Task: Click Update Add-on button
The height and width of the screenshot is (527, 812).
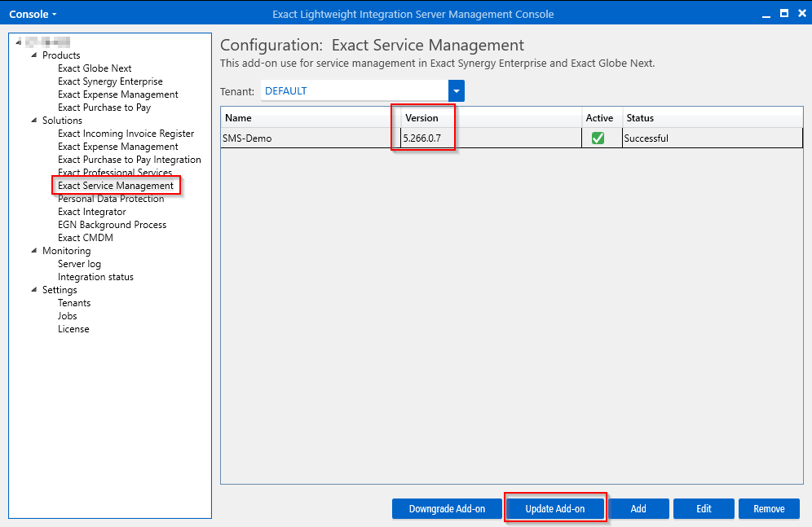Action: click(x=554, y=508)
